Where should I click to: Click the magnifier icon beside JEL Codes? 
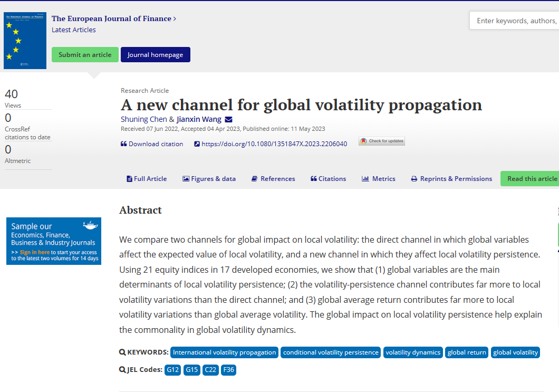[x=122, y=370]
